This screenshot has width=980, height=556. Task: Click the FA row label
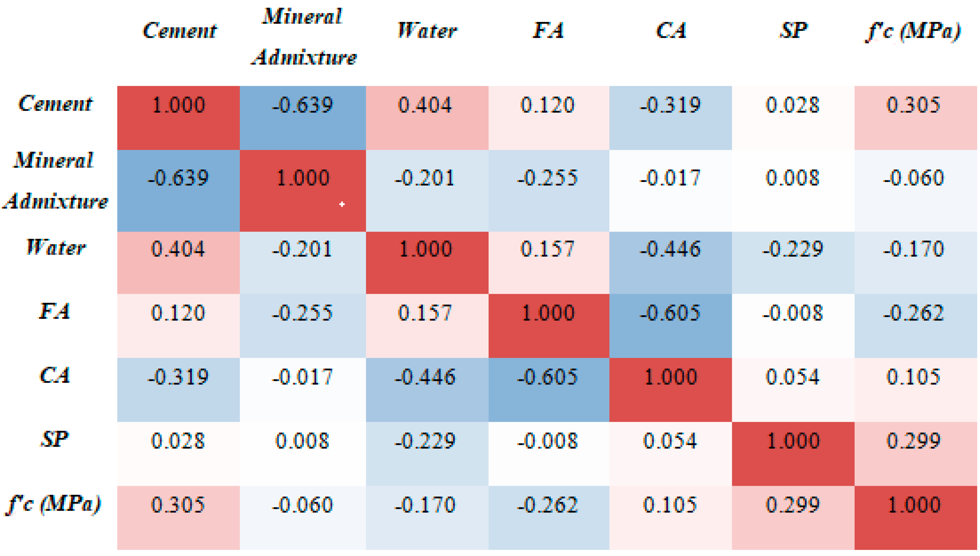pos(55,311)
